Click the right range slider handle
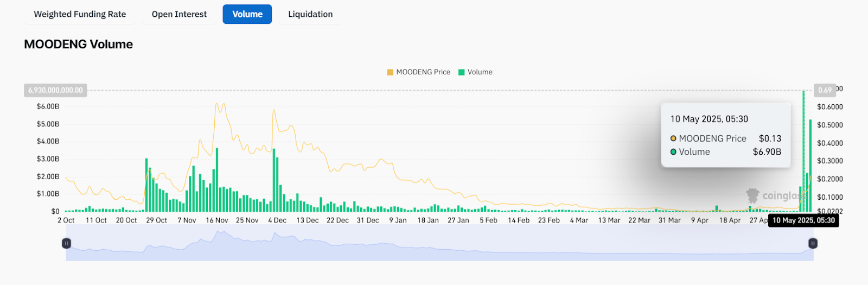This screenshot has width=868, height=285. [813, 243]
